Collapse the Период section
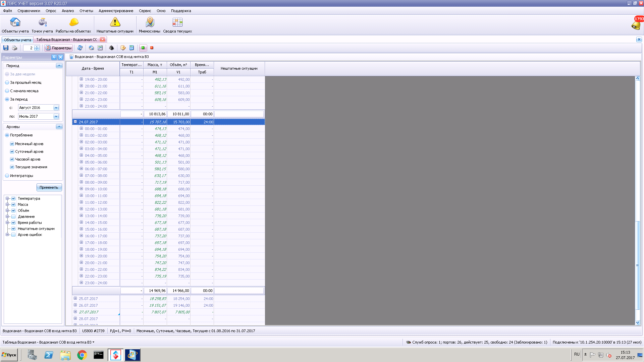 click(x=59, y=66)
